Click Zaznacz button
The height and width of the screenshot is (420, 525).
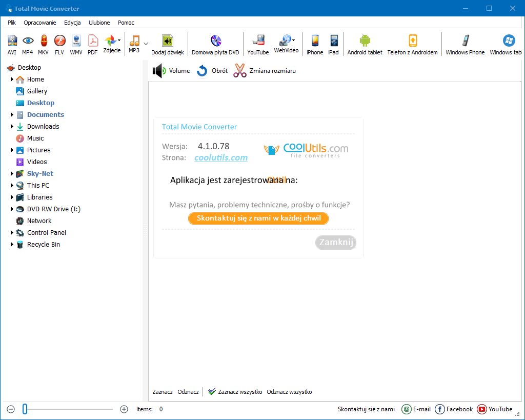(163, 392)
